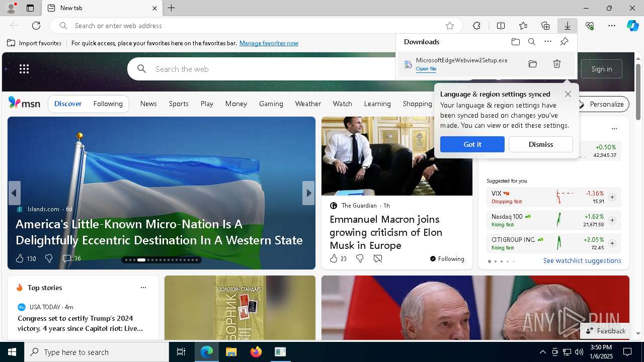Open the Sports menu item
This screenshot has width=644, height=362.
coord(179,104)
